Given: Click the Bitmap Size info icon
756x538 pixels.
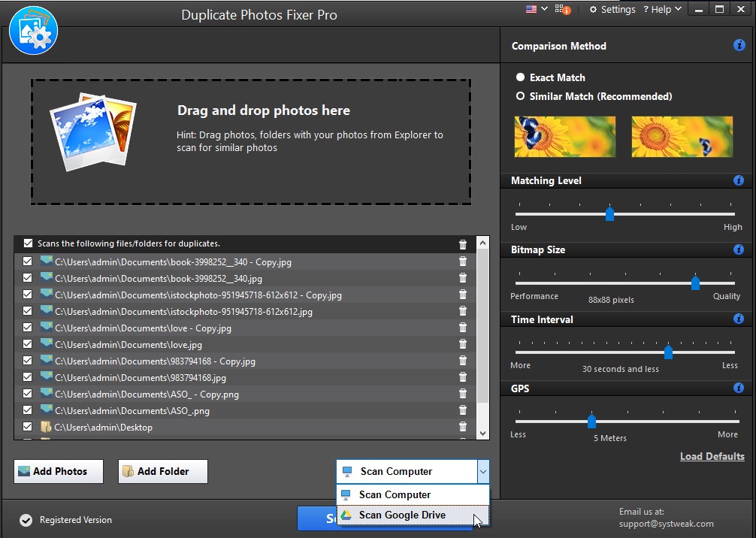Looking at the screenshot, I should (739, 249).
